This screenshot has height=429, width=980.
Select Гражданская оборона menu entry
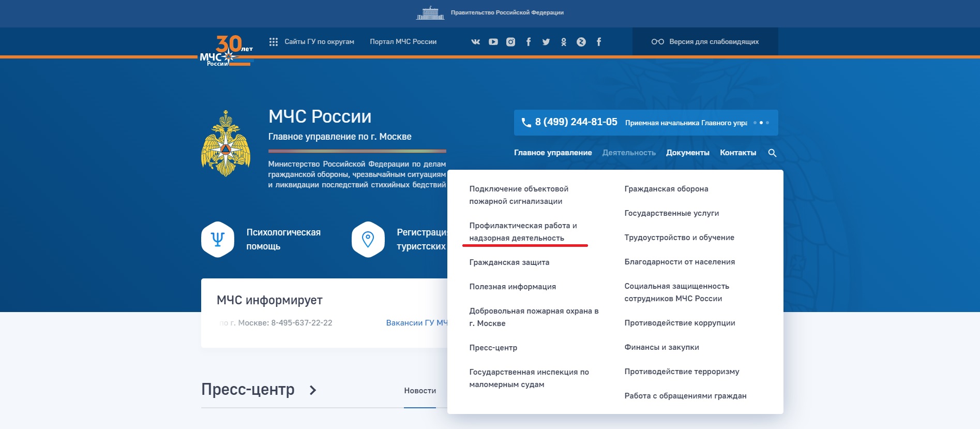(666, 189)
